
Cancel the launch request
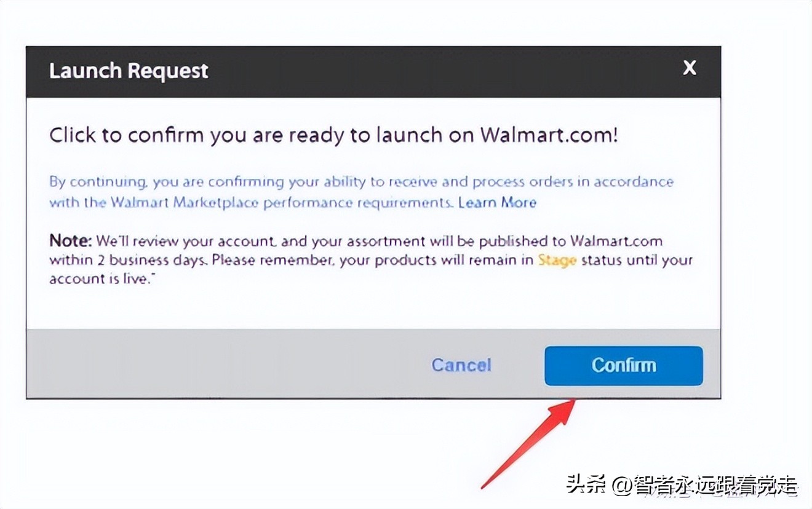click(461, 365)
